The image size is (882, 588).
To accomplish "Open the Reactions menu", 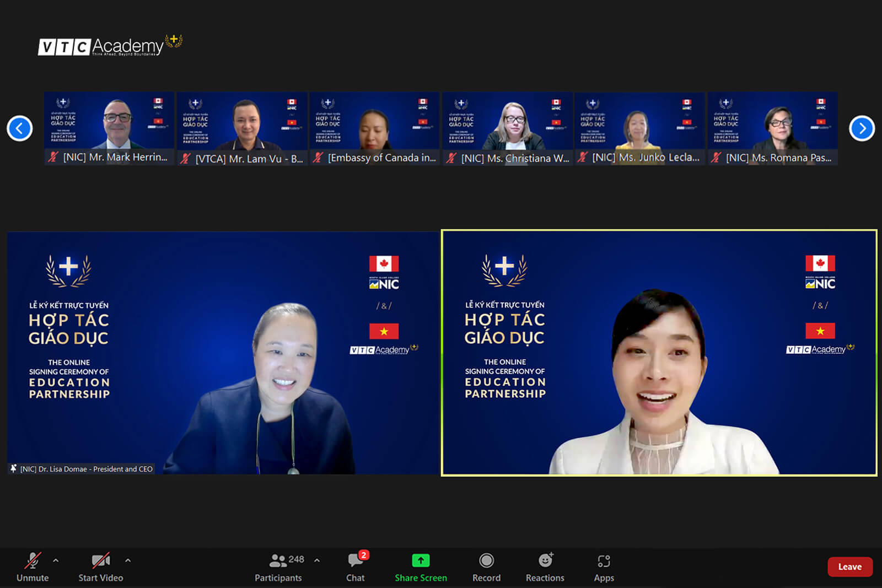I will [545, 567].
